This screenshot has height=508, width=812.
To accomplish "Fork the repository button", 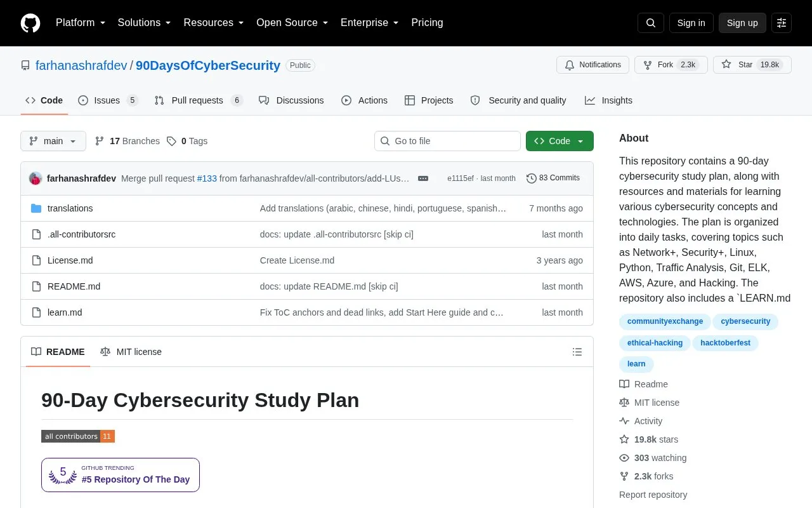I will coord(671,65).
